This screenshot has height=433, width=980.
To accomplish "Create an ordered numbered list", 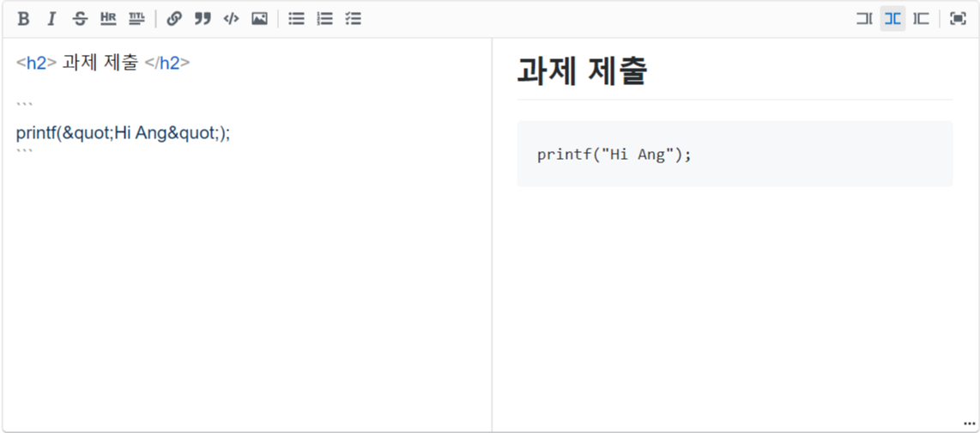I will [x=325, y=19].
